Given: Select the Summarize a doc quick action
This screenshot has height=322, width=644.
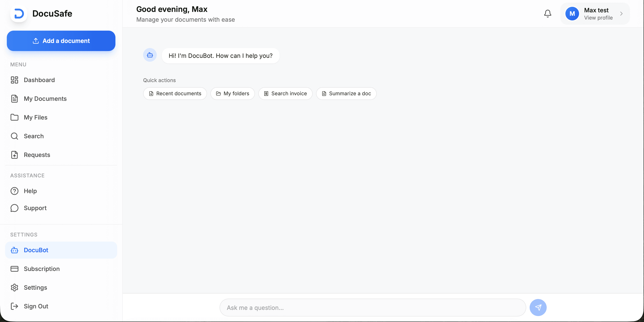Looking at the screenshot, I should click(346, 94).
